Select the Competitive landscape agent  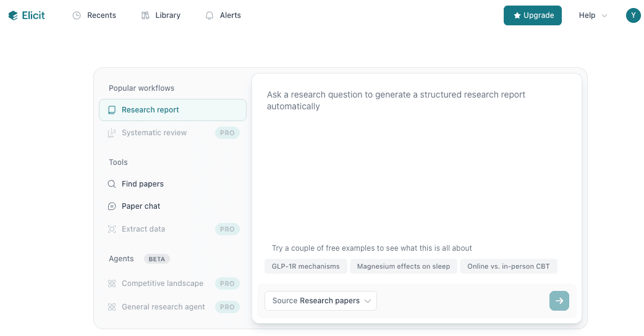pyautogui.click(x=172, y=283)
